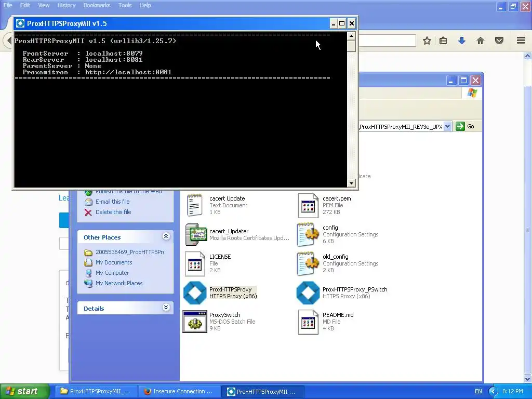Click Firefox page scrollbar down arrow
The image size is (532, 399).
point(528,379)
